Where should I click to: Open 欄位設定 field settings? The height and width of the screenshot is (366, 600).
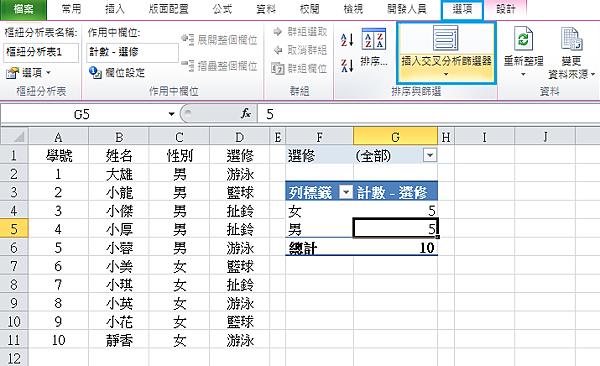[x=117, y=72]
